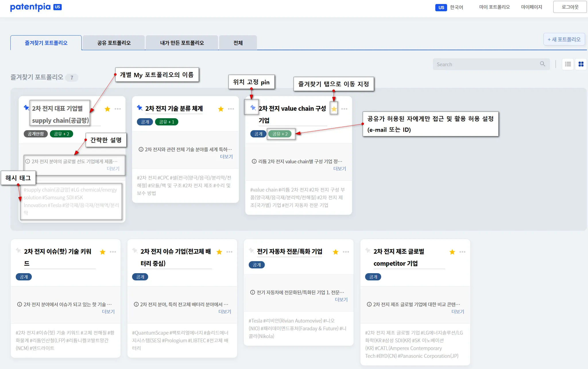Toggle favorite star on 2차 전지 제조 글로벌 competitor
Viewport: 588px width, 369px height.
pos(452,252)
